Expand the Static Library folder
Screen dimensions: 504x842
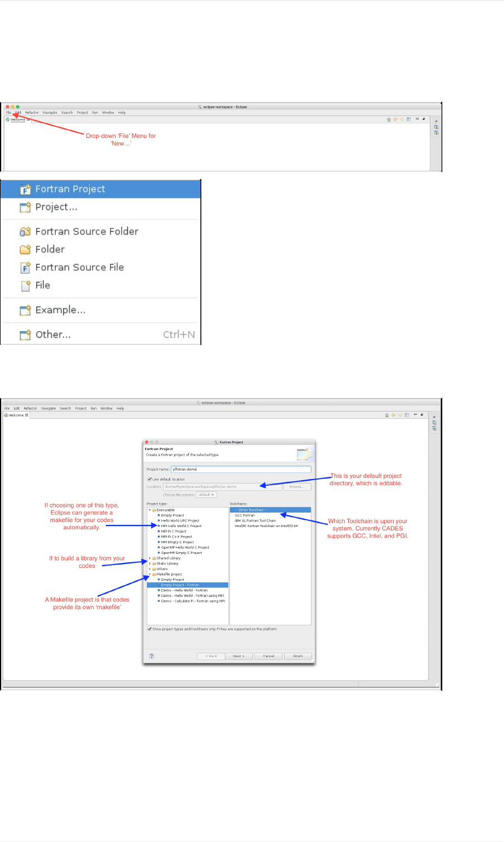click(150, 563)
